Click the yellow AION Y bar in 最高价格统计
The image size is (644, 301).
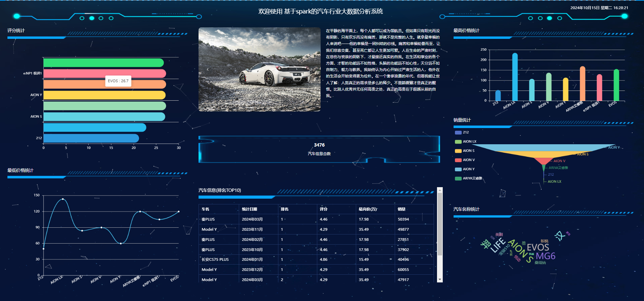coord(566,89)
